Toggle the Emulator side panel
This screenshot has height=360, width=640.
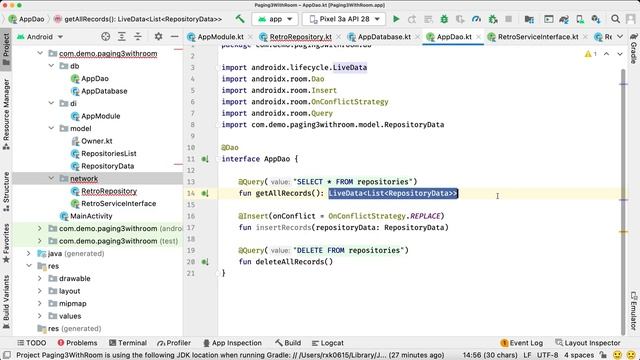[x=633, y=311]
